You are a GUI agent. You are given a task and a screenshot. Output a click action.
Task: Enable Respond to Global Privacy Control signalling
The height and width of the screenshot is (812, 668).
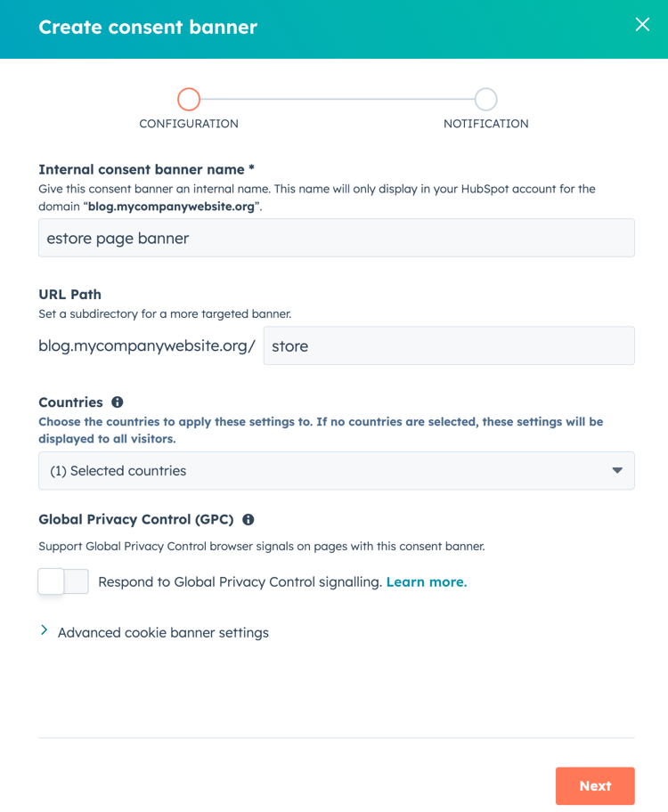(x=62, y=581)
